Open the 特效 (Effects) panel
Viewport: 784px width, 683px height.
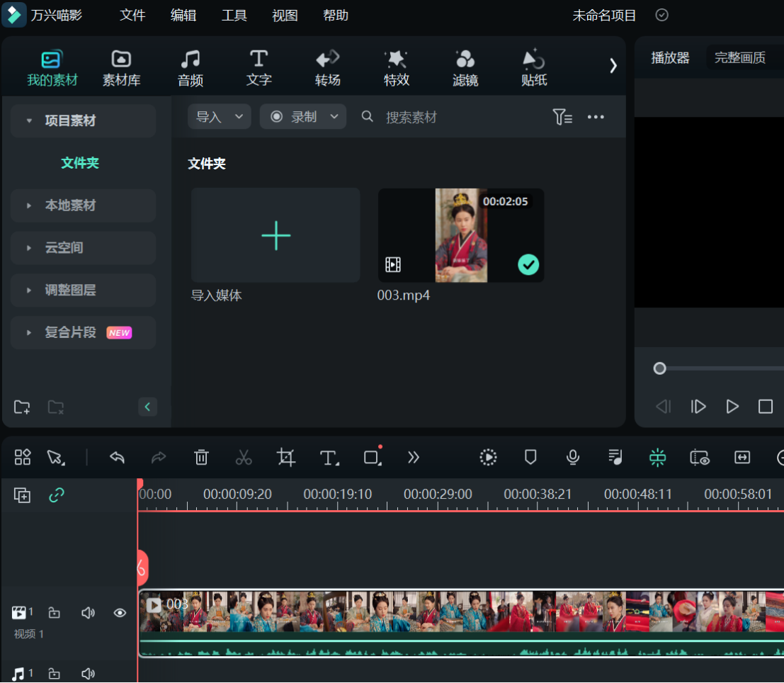[396, 67]
